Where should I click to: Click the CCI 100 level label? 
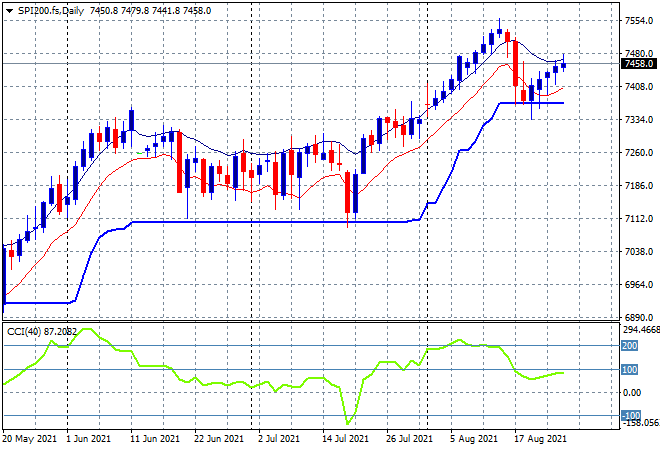coord(630,370)
